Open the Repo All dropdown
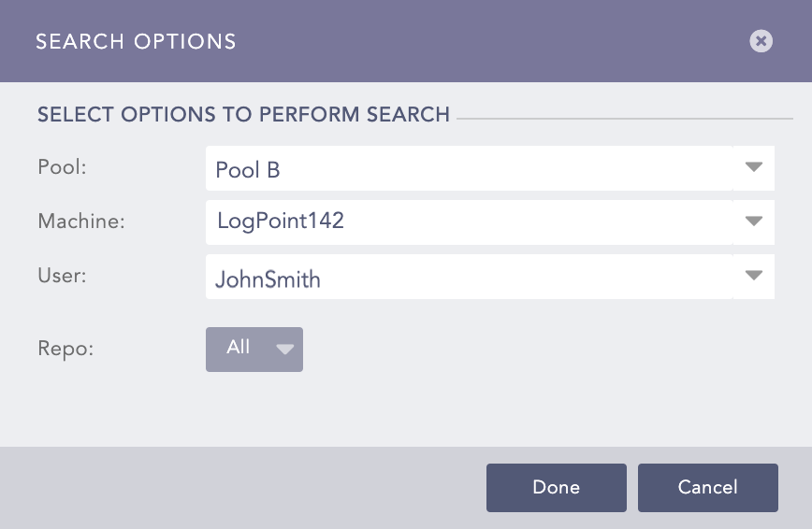Screen dimensions: 812x529 coord(254,349)
